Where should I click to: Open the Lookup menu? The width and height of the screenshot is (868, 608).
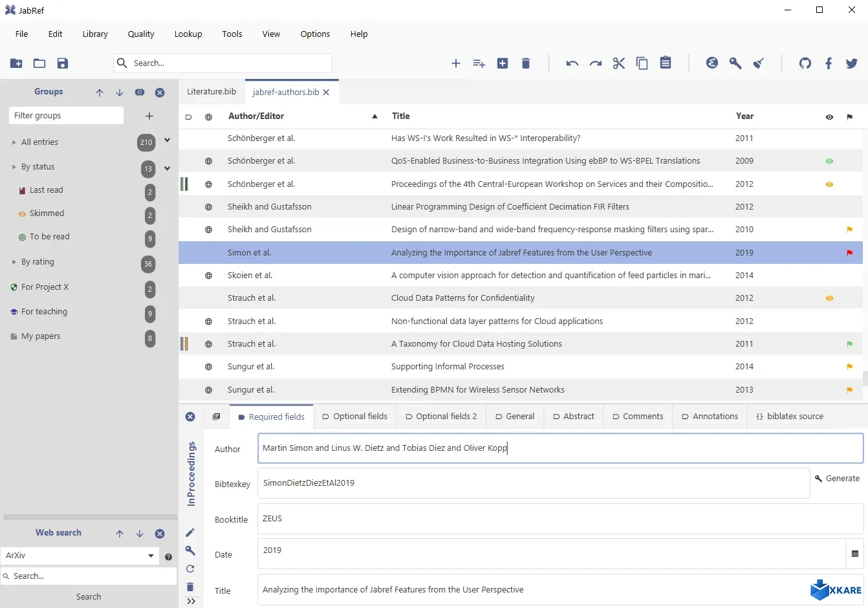coord(188,34)
